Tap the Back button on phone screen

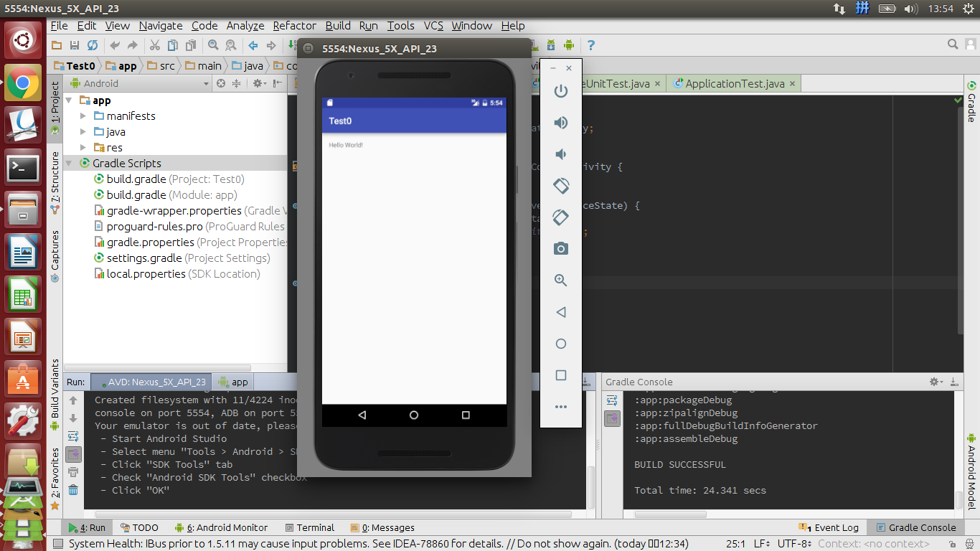pos(362,415)
